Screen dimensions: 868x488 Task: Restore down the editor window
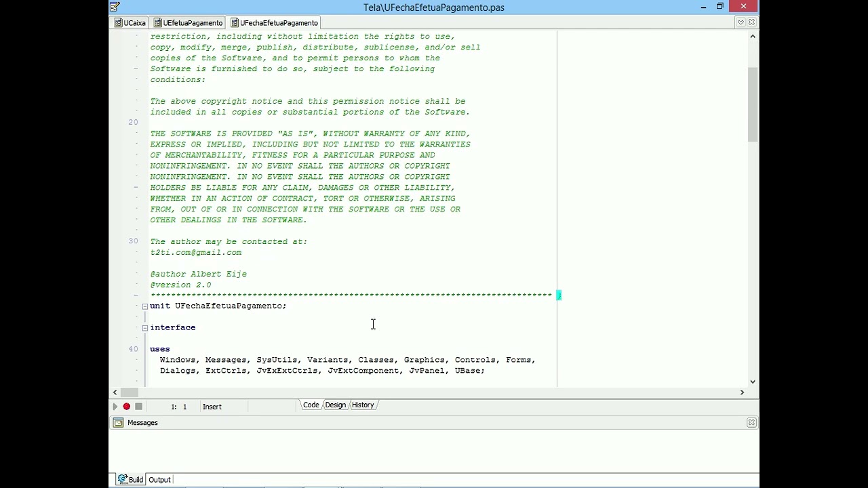click(x=720, y=7)
